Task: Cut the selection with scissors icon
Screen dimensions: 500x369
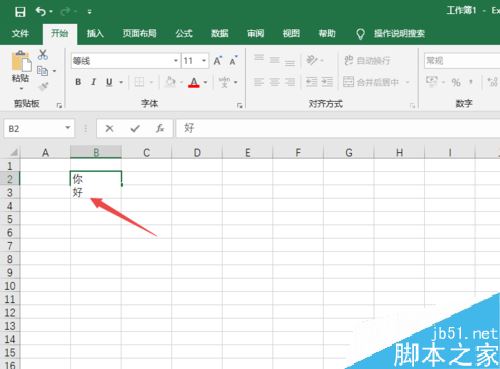Action: point(43,55)
